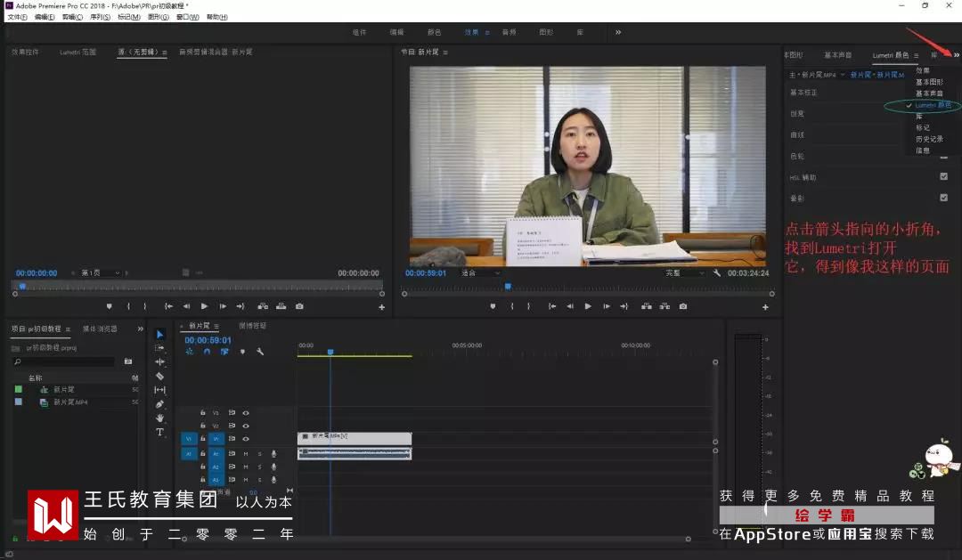The image size is (962, 560).
Task: Select the Selection (arrow) tool
Action: (160, 334)
